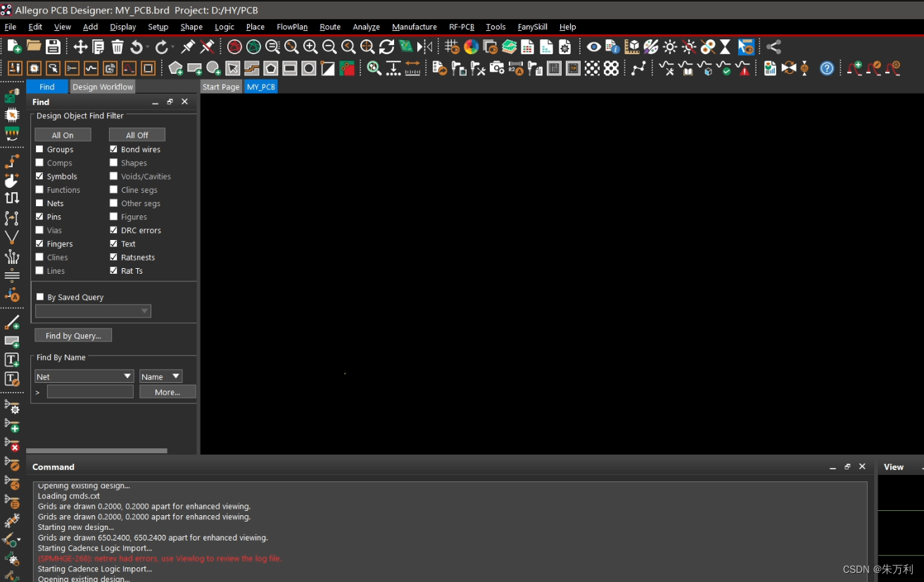This screenshot has width=924, height=582.
Task: Enable the By Saved Query checkbox
Action: pos(40,297)
